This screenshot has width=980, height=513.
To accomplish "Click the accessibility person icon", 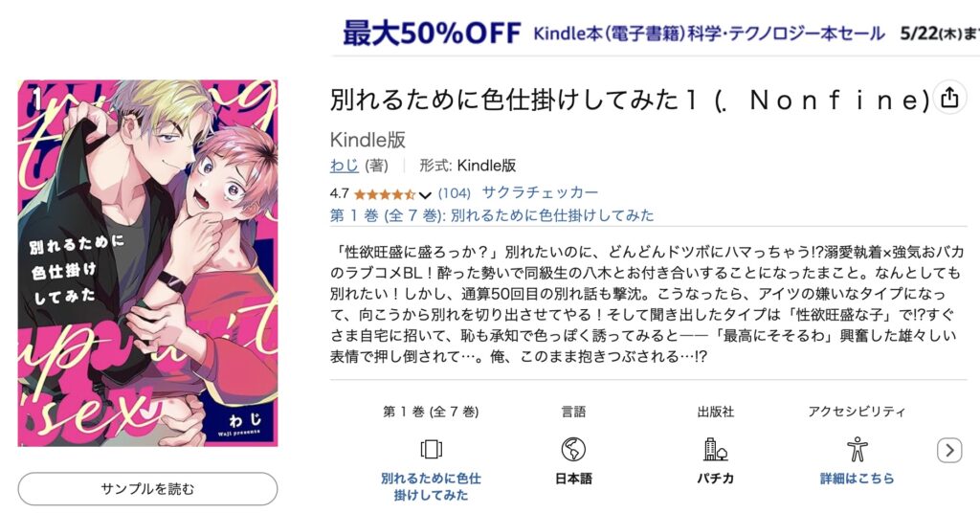I will pyautogui.click(x=857, y=449).
